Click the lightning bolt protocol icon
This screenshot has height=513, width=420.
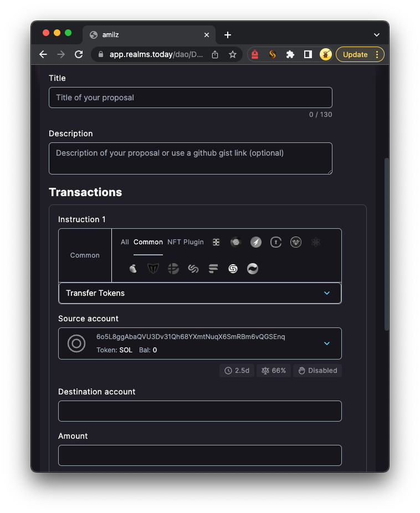[255, 242]
